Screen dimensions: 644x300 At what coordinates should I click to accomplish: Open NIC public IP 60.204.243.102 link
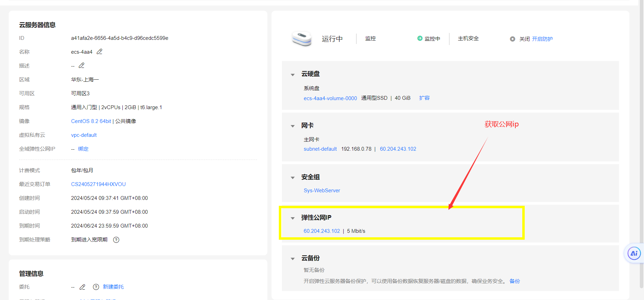click(398, 149)
